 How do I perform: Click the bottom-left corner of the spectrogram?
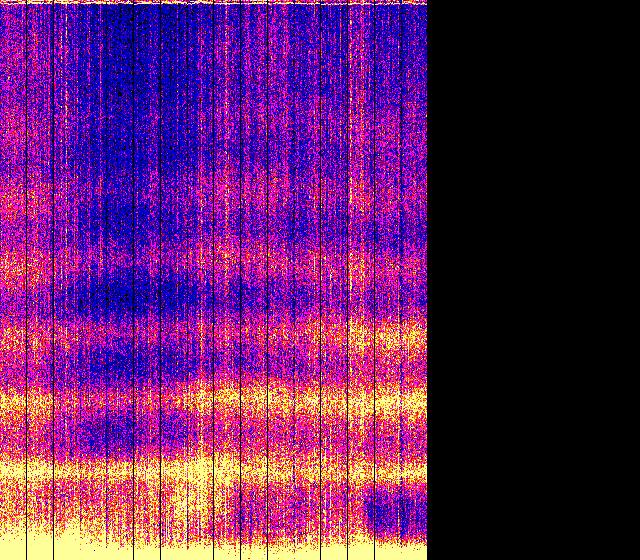click(x=2, y=557)
